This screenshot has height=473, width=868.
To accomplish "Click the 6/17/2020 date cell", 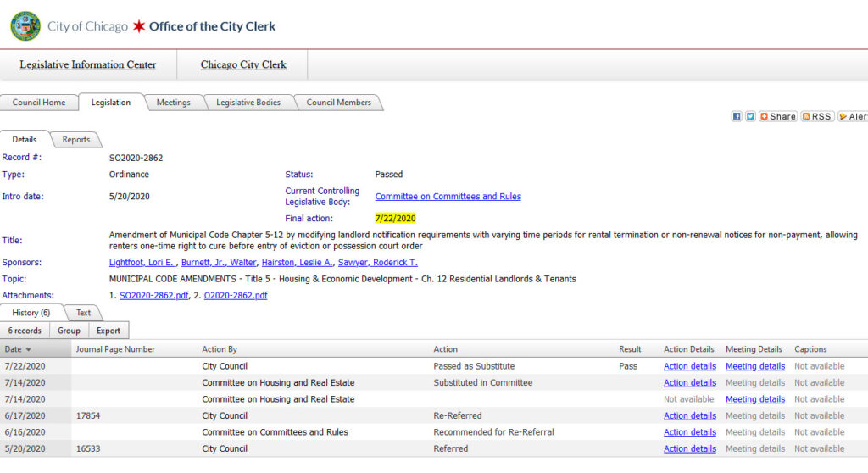I will [x=25, y=416].
